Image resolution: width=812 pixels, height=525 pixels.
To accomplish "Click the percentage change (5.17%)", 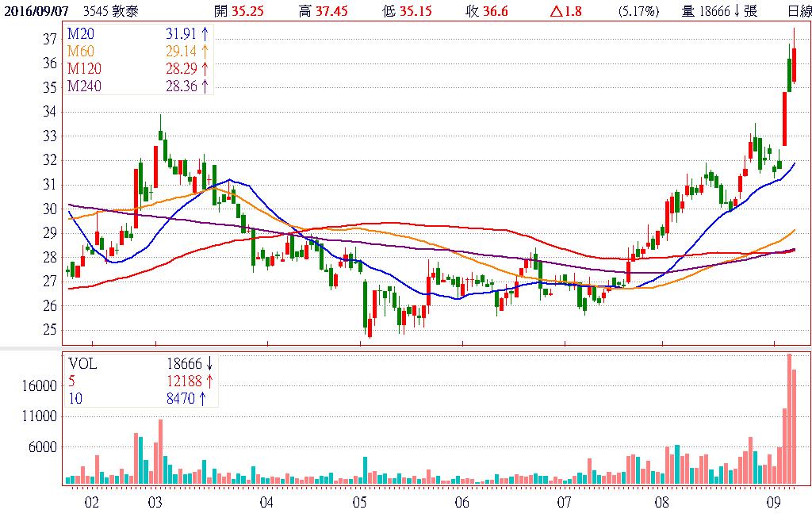I will [637, 11].
